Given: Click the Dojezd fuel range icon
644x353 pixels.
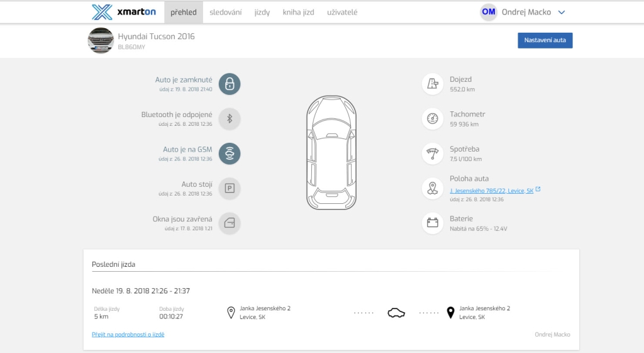Looking at the screenshot, I should [x=433, y=84].
